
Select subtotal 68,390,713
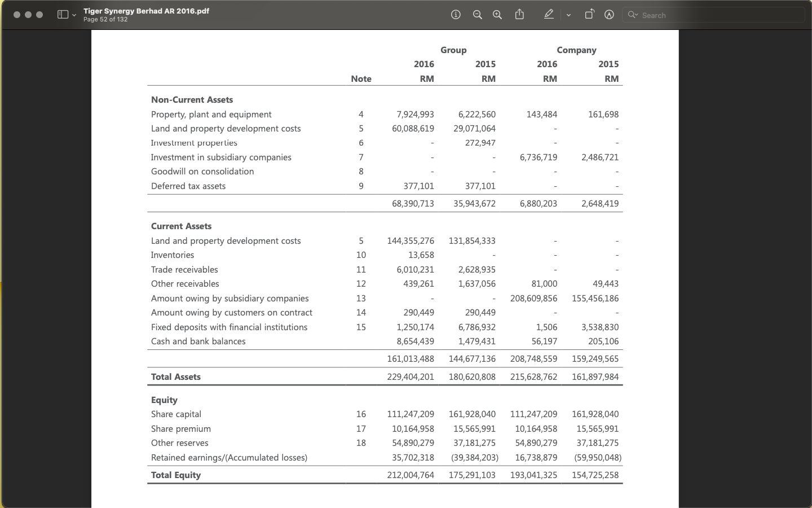[x=413, y=204]
